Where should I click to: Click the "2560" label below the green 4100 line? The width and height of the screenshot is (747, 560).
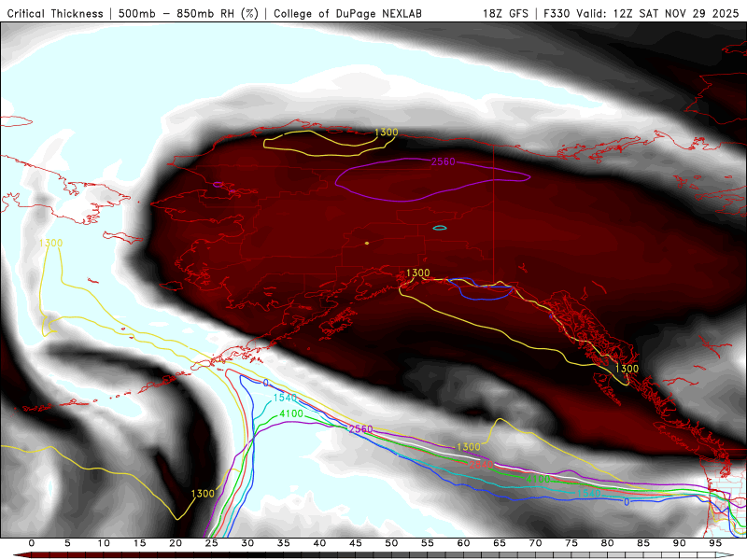click(x=360, y=429)
